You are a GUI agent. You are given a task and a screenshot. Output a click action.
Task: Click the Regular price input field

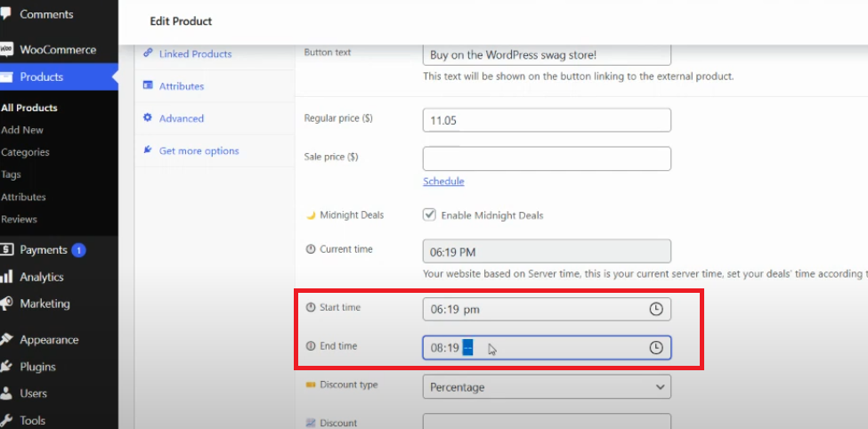point(546,119)
